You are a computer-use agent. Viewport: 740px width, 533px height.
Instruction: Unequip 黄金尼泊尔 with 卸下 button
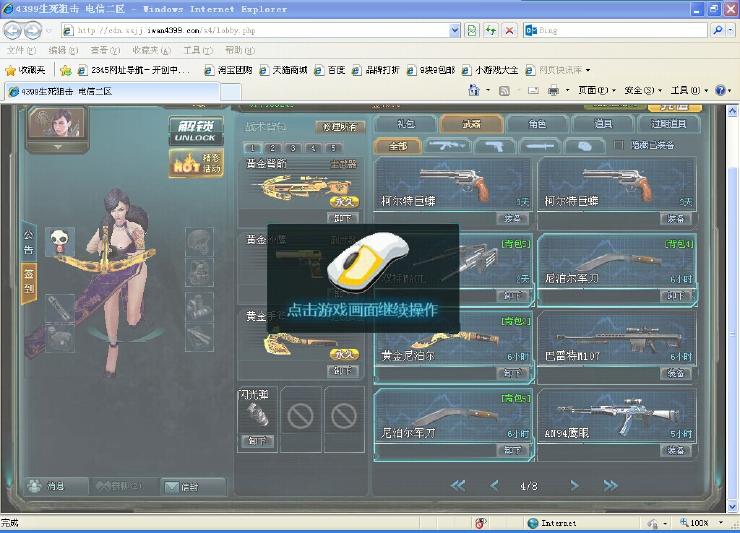513,373
